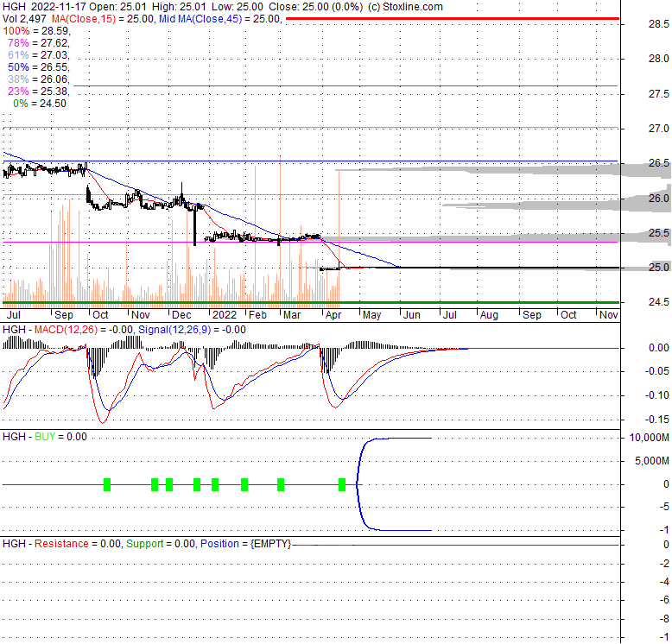The height and width of the screenshot is (644, 672).
Task: Click the Support = 0.00 label
Action: tap(162, 544)
